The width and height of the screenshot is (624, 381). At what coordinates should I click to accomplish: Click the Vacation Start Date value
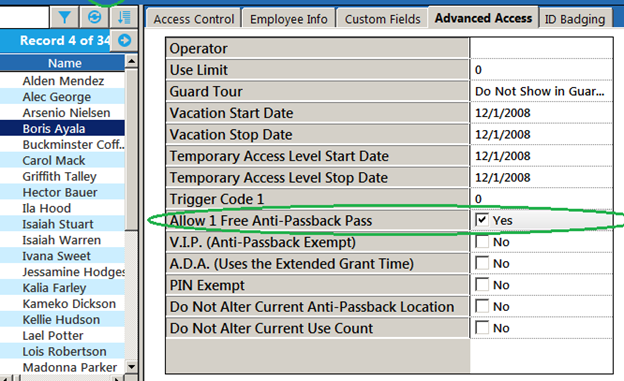tap(541, 113)
